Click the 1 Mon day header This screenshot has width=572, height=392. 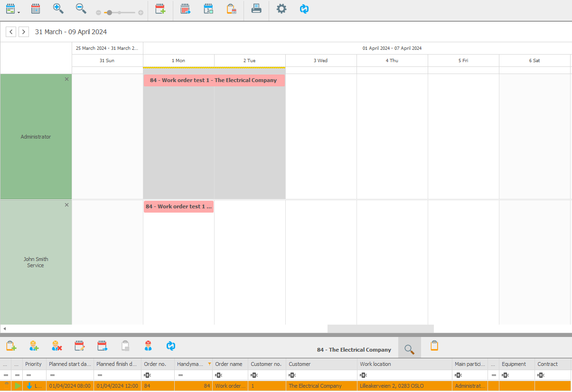tap(178, 61)
